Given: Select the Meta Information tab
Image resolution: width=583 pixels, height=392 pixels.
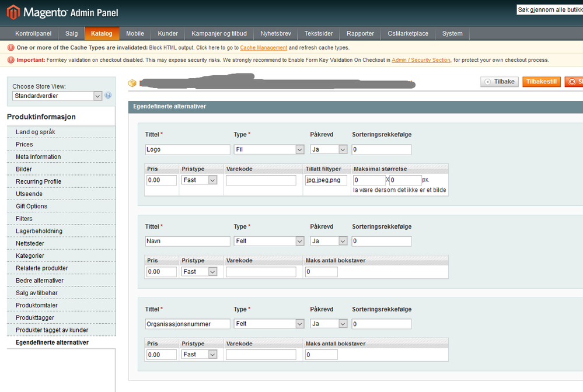Looking at the screenshot, I should [x=61, y=157].
